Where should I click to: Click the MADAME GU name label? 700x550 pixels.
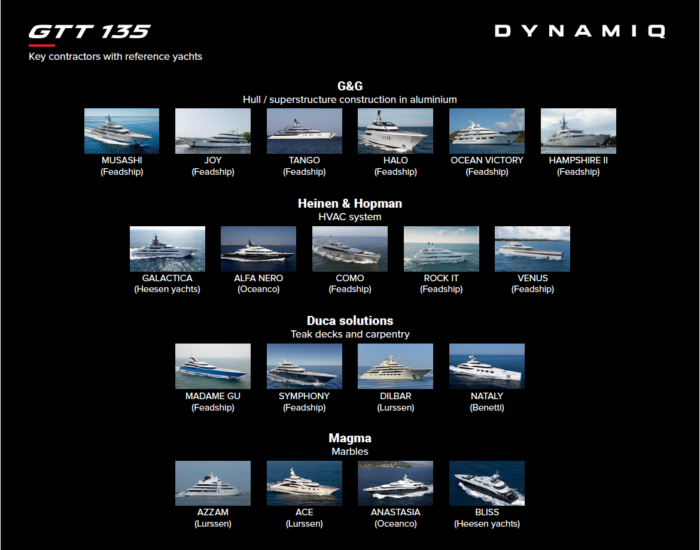pos(213,396)
